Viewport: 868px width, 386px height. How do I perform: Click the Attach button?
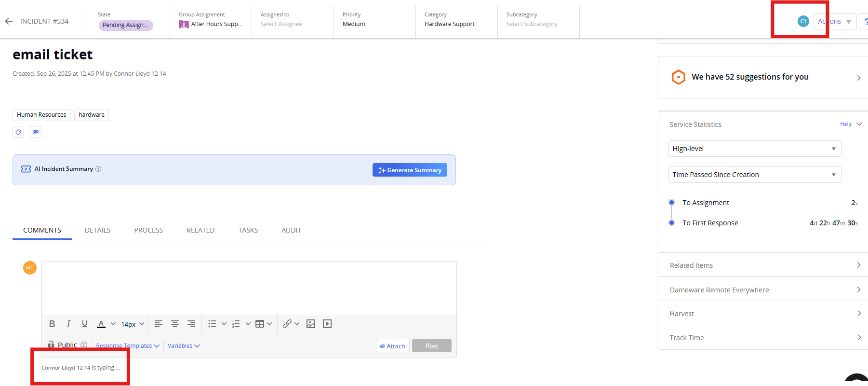(x=393, y=345)
